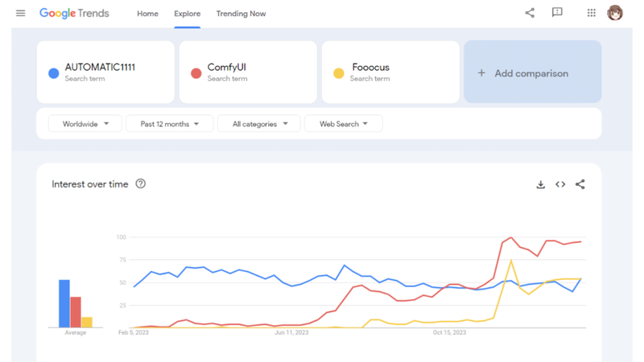The width and height of the screenshot is (644, 362).
Task: Click the blue average bar
Action: (x=64, y=304)
